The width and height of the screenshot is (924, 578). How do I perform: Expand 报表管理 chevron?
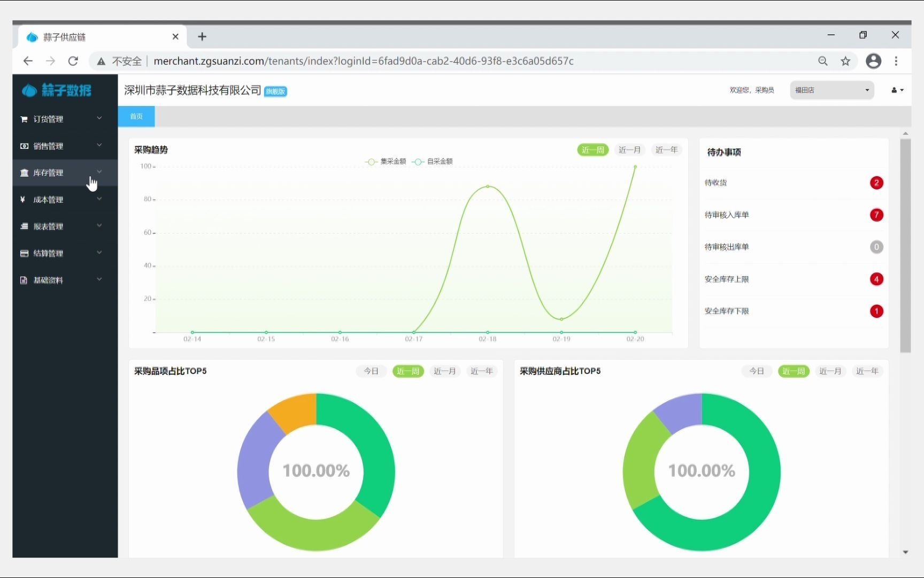point(99,225)
